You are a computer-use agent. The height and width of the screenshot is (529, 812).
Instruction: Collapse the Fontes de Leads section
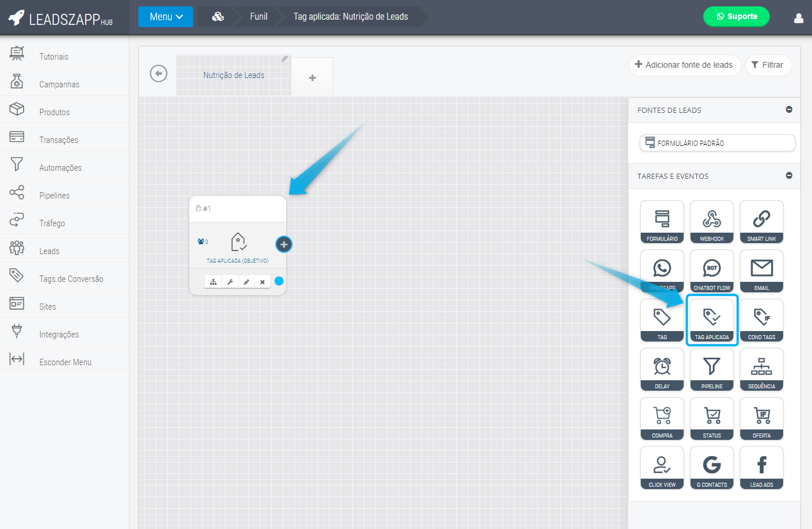click(789, 110)
